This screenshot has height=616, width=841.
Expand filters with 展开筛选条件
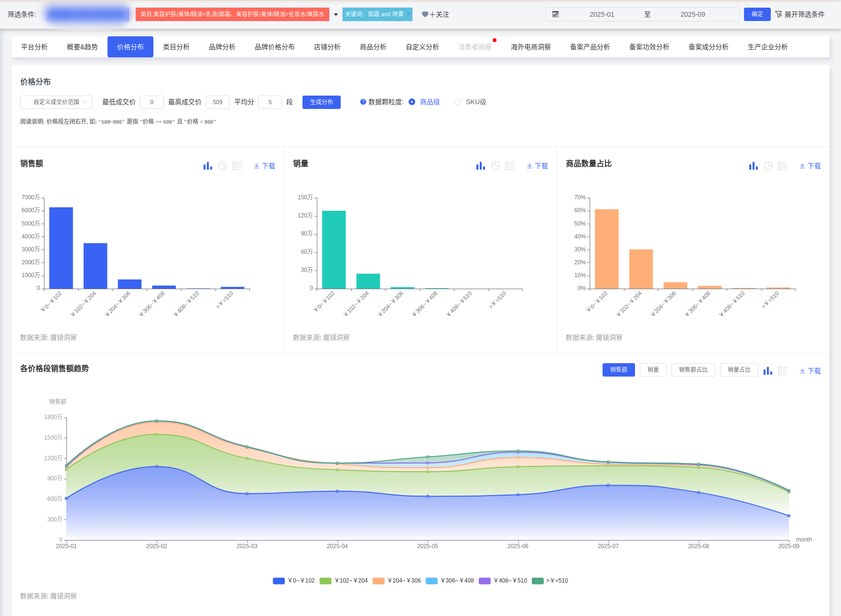pyautogui.click(x=800, y=14)
